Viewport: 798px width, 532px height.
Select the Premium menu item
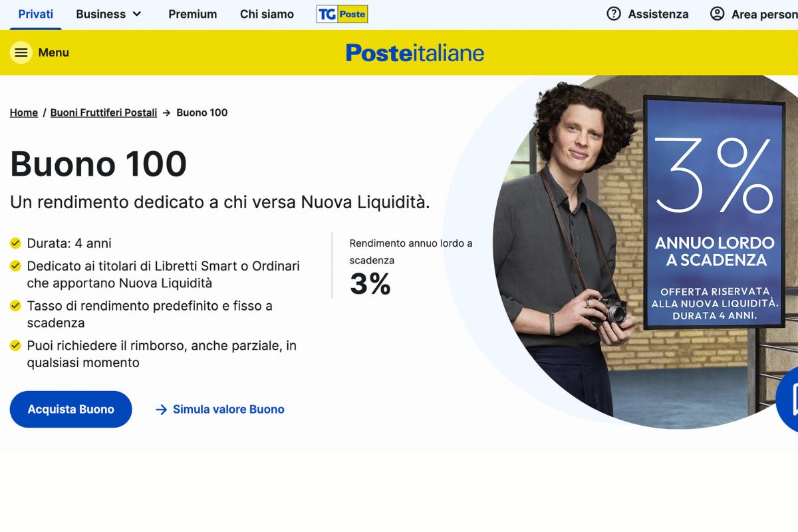(x=193, y=14)
